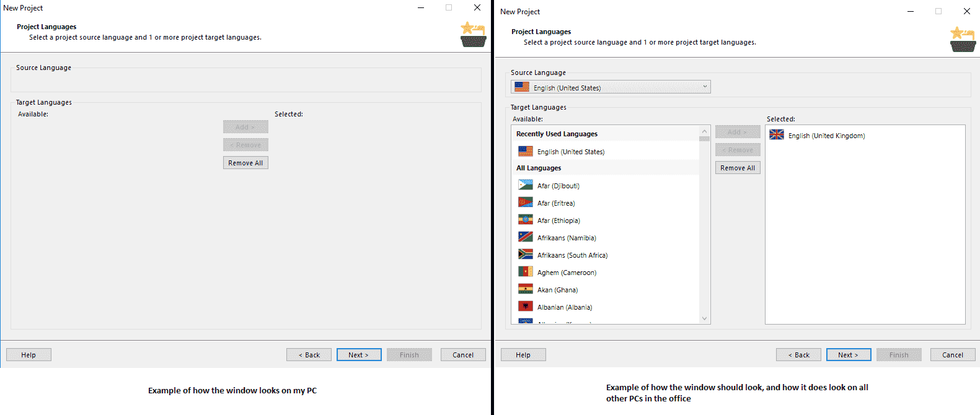Click Remove All in the left window
The image size is (980, 415).
point(245,163)
